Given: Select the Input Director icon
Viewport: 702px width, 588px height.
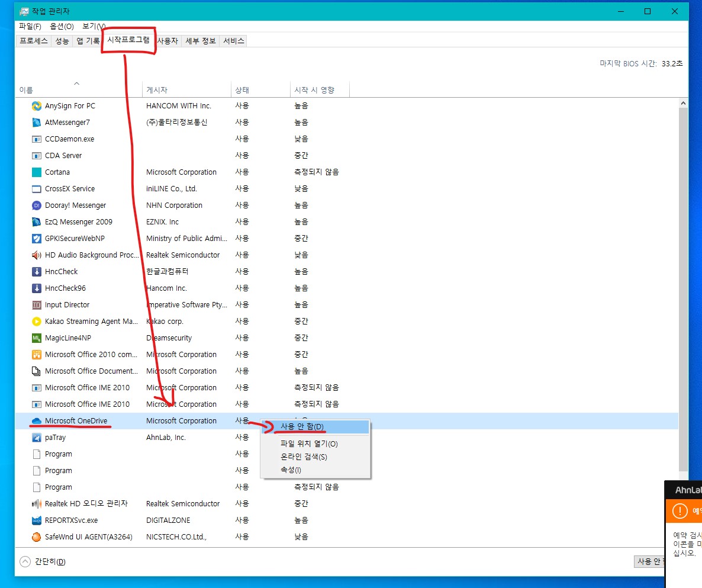Looking at the screenshot, I should click(36, 305).
